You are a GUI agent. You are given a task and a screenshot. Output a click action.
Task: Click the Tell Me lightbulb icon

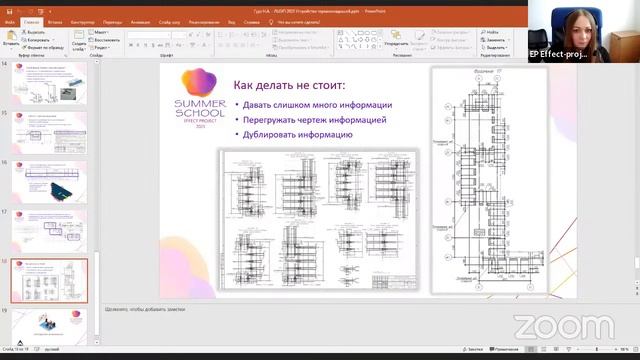[271, 22]
